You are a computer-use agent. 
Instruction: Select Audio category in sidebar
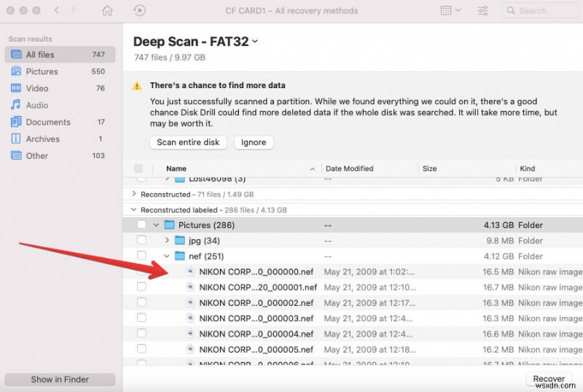click(x=60, y=105)
